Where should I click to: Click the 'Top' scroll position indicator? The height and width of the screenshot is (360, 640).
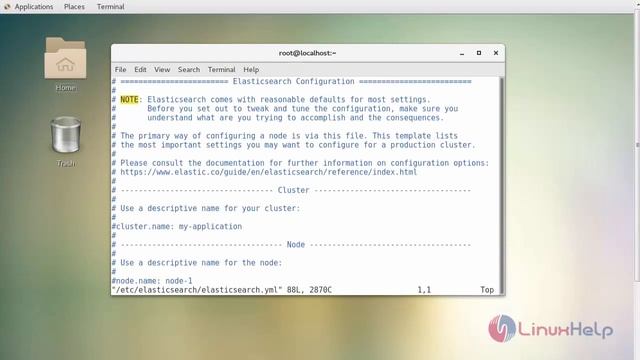(x=487, y=290)
